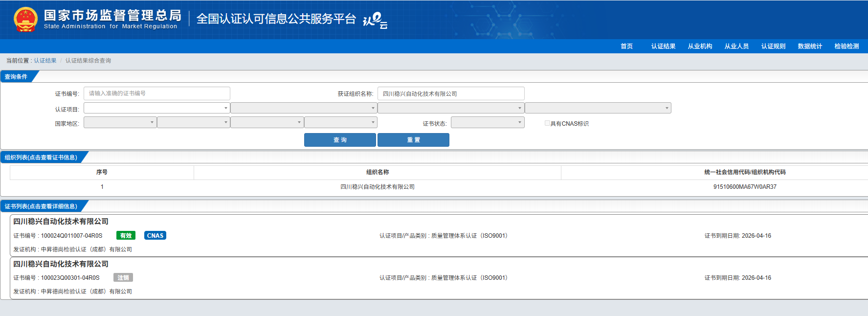This screenshot has height=316, width=868.
Task: Click the 全国认证认可信息公共服务平台 header title
Action: coord(276,19)
